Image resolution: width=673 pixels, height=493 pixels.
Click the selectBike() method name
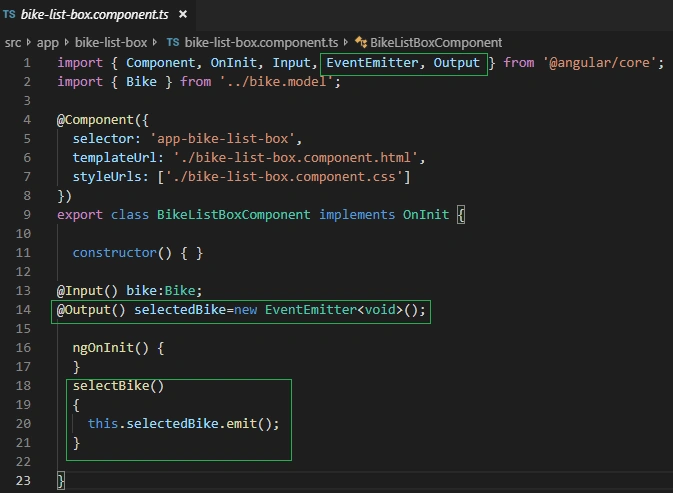(x=111, y=385)
